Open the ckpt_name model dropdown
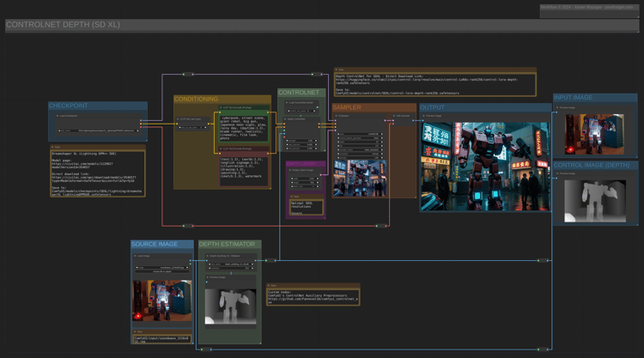The height and width of the screenshot is (358, 644). click(x=97, y=131)
